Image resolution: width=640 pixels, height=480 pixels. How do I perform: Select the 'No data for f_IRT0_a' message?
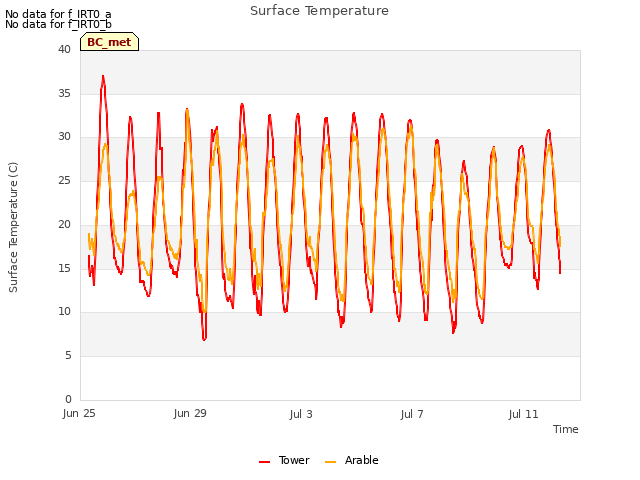pyautogui.click(x=58, y=14)
